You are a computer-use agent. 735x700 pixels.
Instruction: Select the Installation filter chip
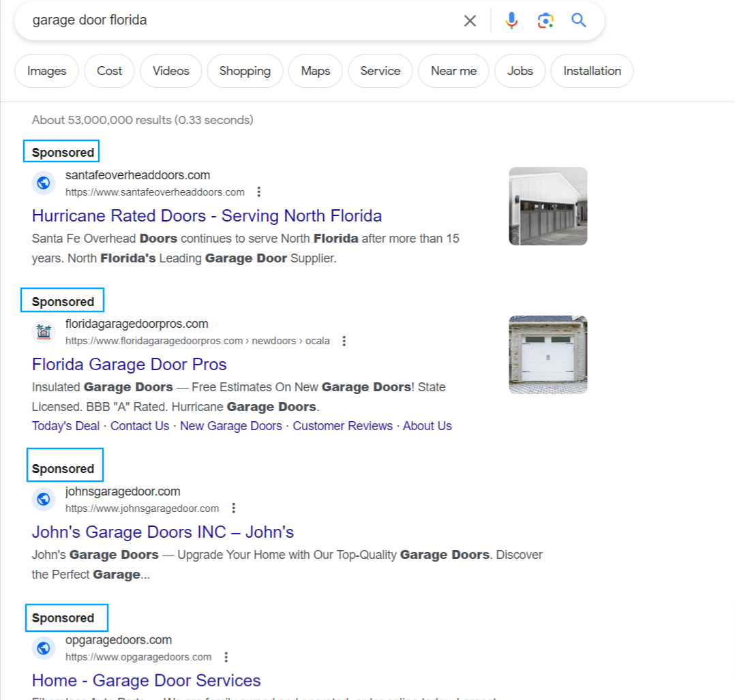(x=592, y=71)
